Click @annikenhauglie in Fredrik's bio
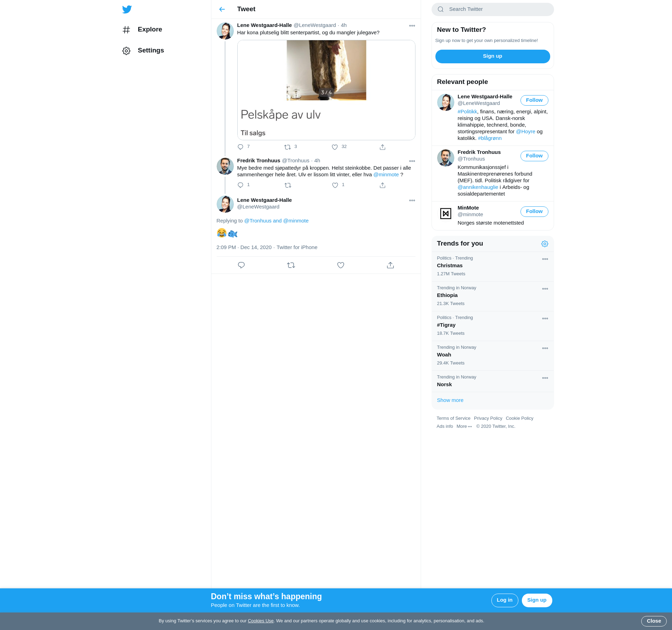 coord(478,187)
